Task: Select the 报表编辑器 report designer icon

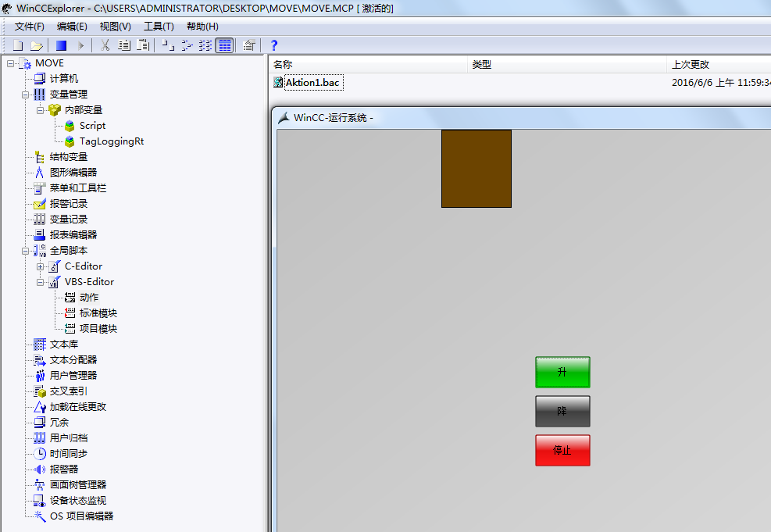Action: (x=39, y=234)
